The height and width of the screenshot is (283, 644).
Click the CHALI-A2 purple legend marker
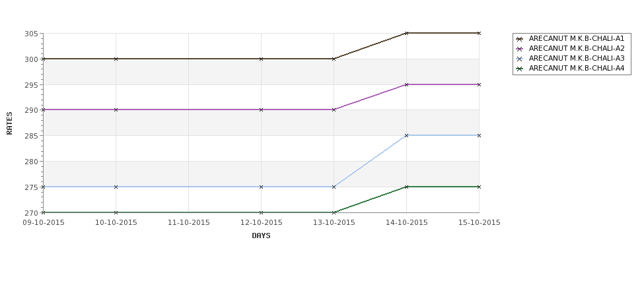coord(520,49)
